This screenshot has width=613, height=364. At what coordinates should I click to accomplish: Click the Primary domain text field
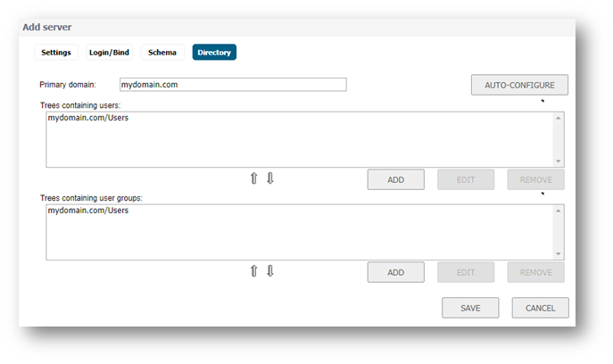[x=232, y=85]
